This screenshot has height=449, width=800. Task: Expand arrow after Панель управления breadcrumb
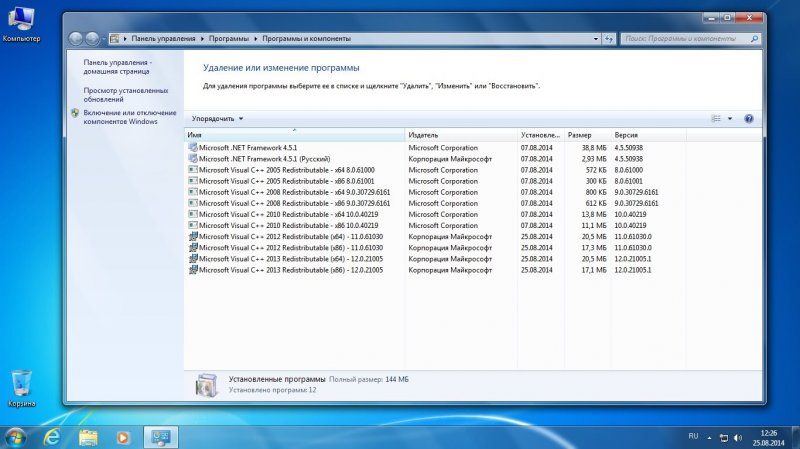[x=202, y=39]
